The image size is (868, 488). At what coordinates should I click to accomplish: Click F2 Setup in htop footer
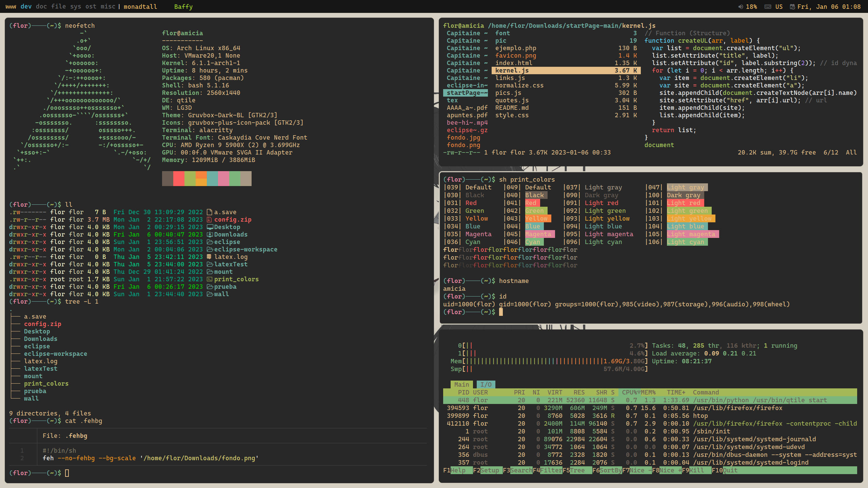pos(488,470)
